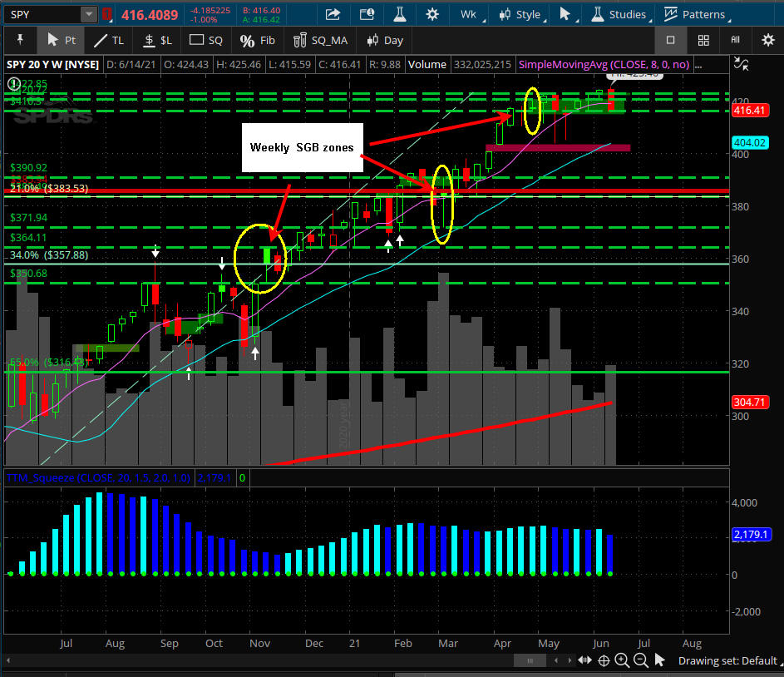Expand the SPY symbol dropdown arrow
The image size is (784, 677).
pyautogui.click(x=88, y=14)
